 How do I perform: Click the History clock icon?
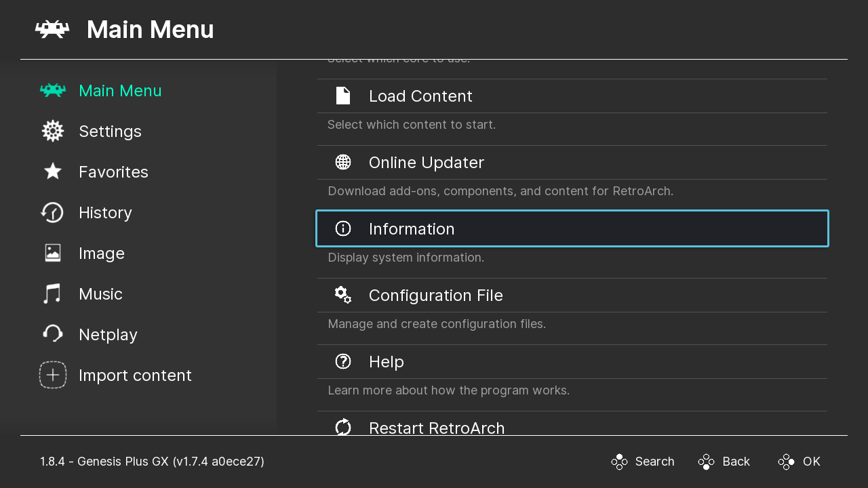[x=52, y=212]
